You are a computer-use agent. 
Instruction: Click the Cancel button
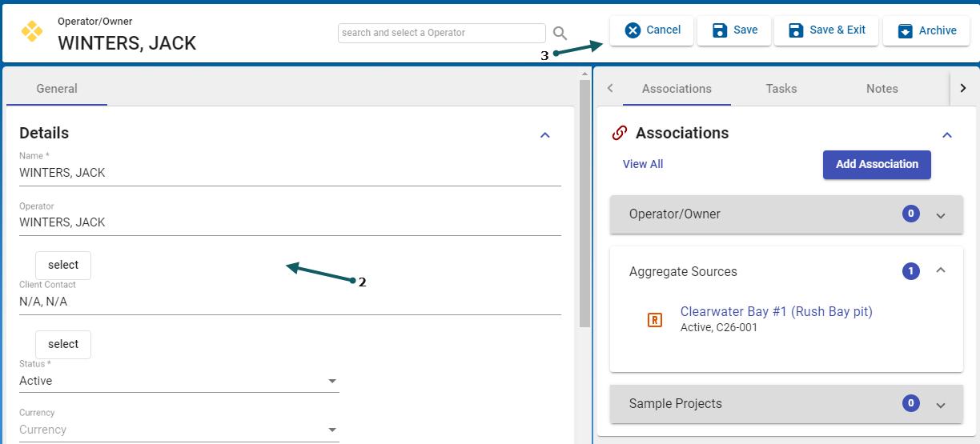pos(652,30)
